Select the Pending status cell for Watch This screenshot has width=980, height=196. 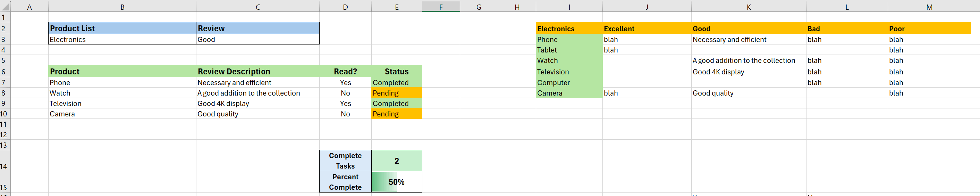(x=396, y=93)
